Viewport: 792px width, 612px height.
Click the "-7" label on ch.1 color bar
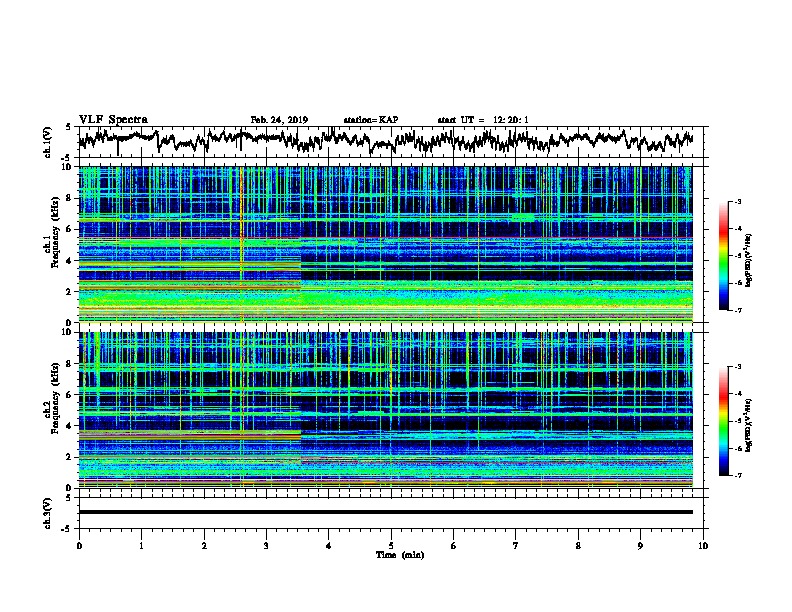tap(737, 310)
